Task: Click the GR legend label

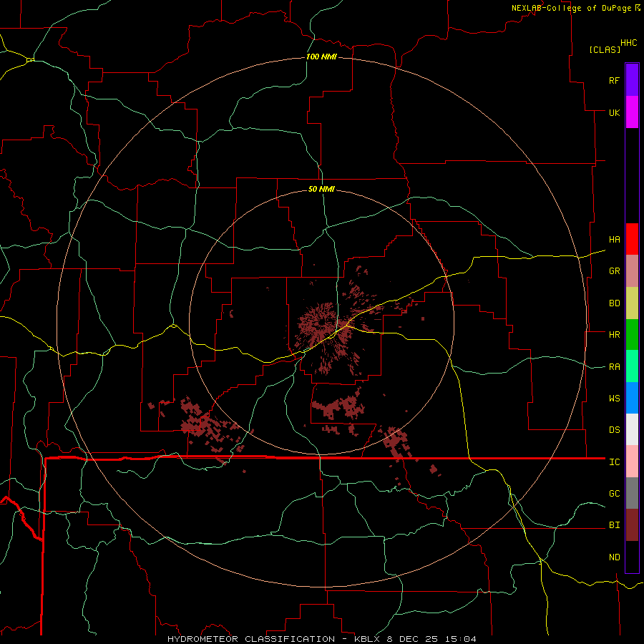Action: (x=614, y=271)
